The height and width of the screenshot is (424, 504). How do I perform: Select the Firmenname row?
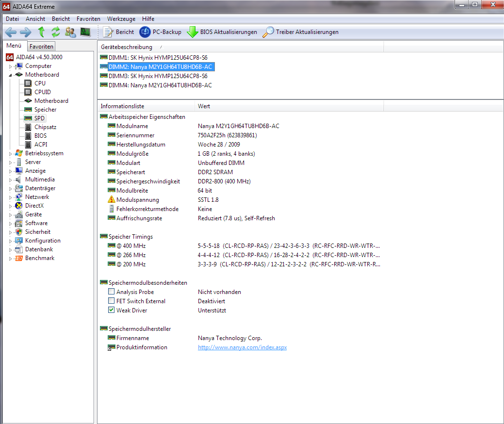(241, 338)
